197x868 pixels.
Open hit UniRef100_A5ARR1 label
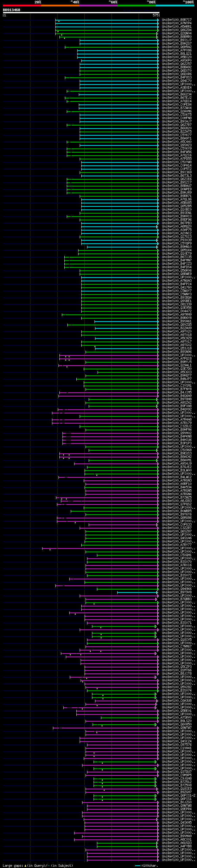[x=177, y=26]
